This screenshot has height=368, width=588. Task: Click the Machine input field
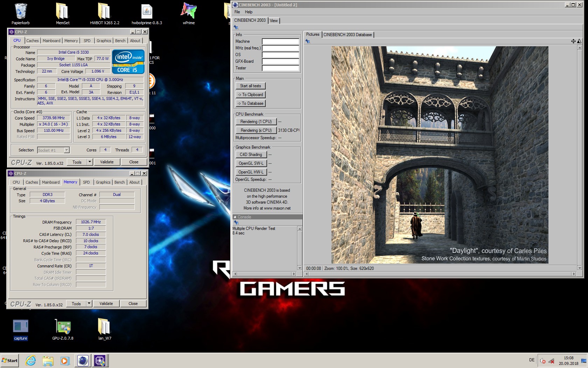pyautogui.click(x=281, y=41)
